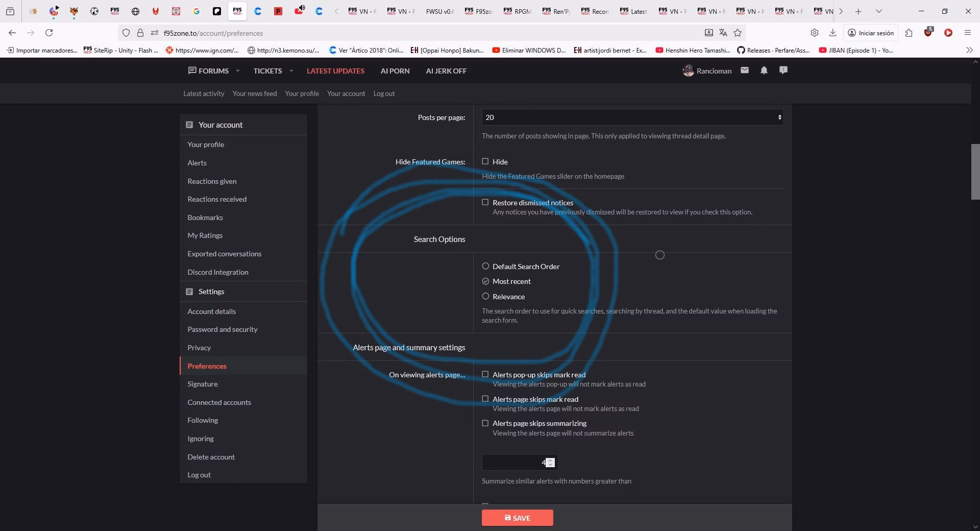This screenshot has height=531, width=980.
Task: Click the chat bubble icon beside alerts
Action: (x=783, y=70)
